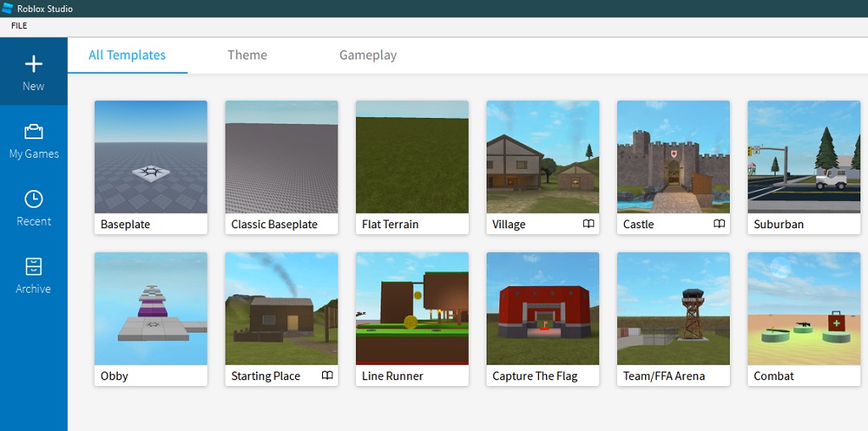
Task: Click the 'Team/FFA Arena' card label
Action: coord(665,376)
